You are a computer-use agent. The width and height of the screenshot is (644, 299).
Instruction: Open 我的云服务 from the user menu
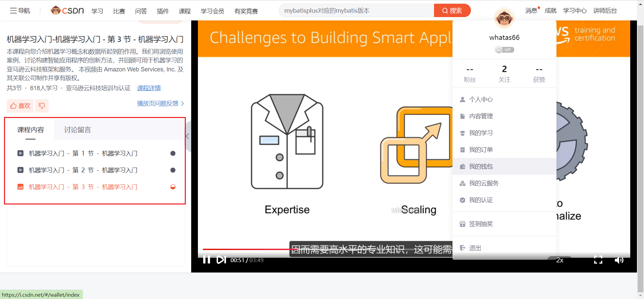[504, 183]
